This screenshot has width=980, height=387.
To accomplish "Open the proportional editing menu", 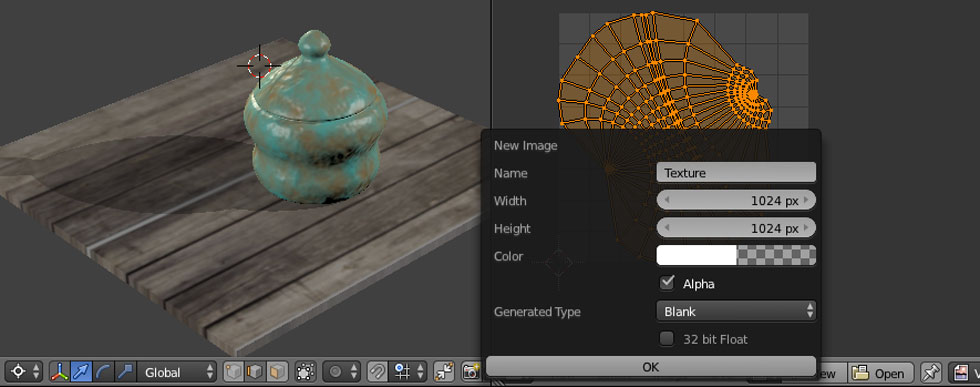I will [342, 372].
